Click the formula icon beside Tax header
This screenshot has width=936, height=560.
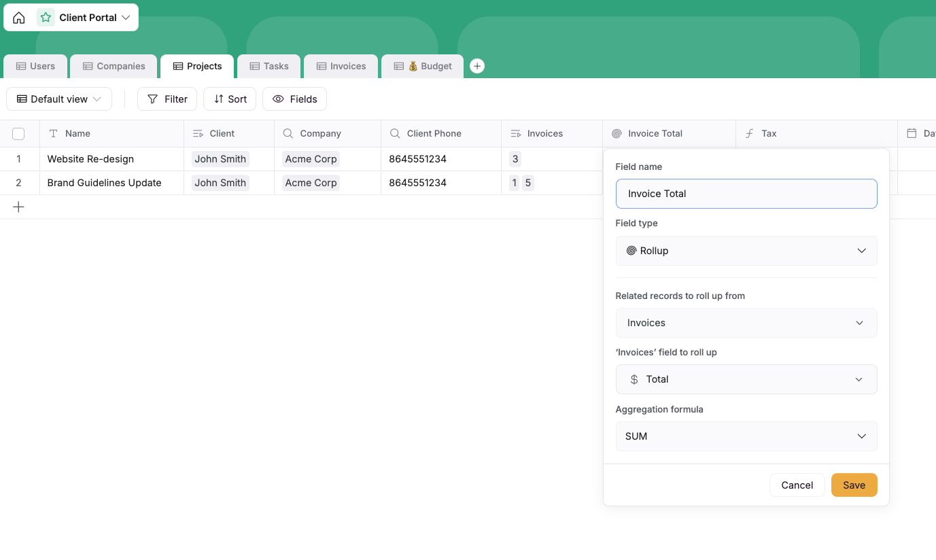750,134
